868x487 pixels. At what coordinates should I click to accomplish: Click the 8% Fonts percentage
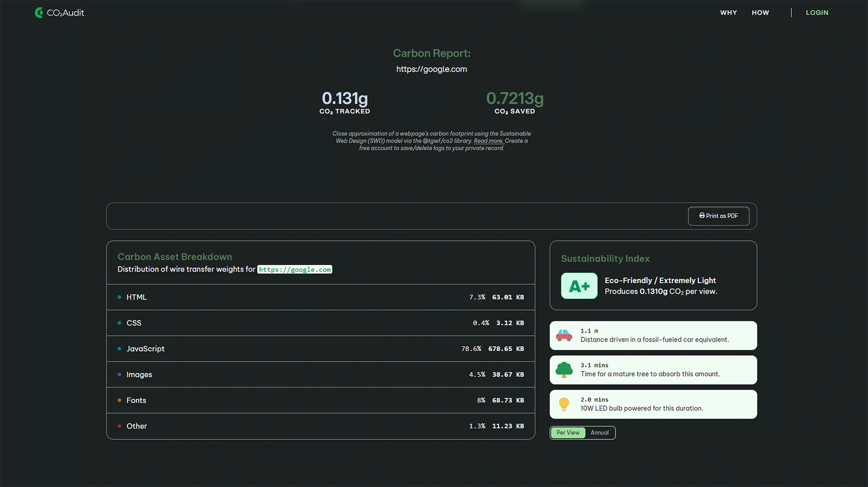click(481, 400)
